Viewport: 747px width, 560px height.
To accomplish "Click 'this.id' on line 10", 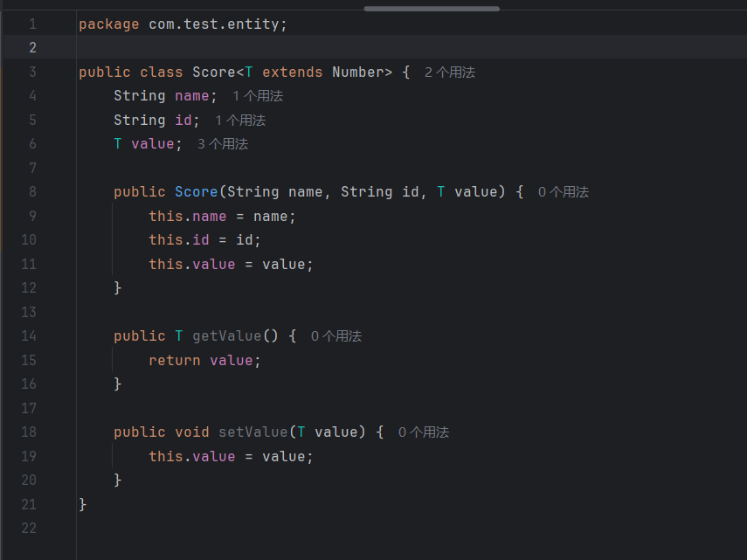I will 179,240.
